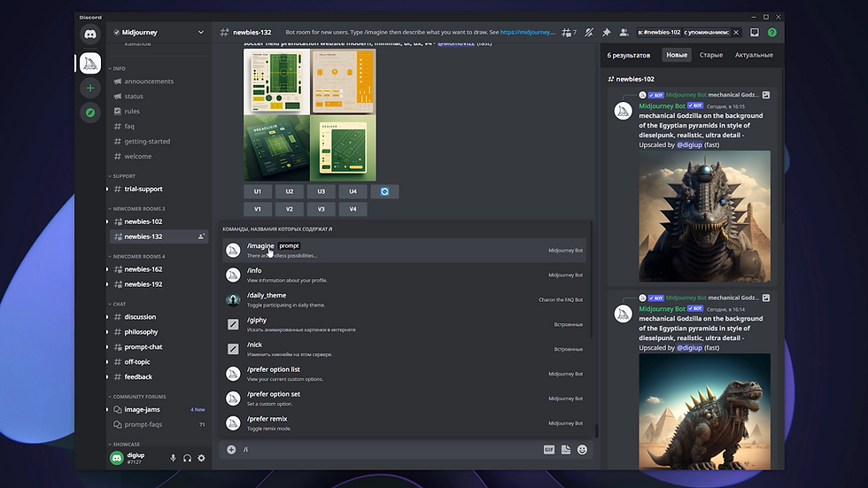Click the re-roll refresh button under image grid
The height and width of the screenshot is (488, 868).
[384, 191]
